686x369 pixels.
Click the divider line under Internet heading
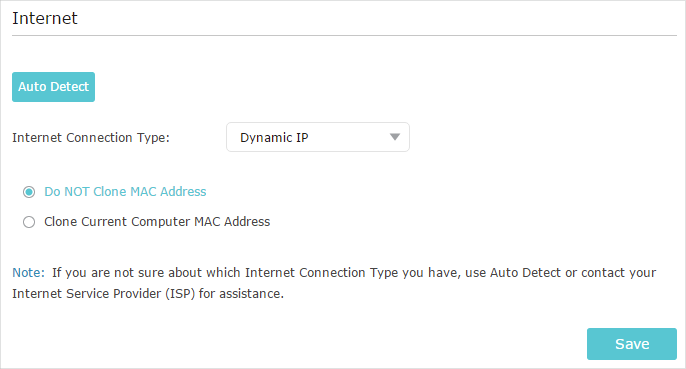coord(344,35)
